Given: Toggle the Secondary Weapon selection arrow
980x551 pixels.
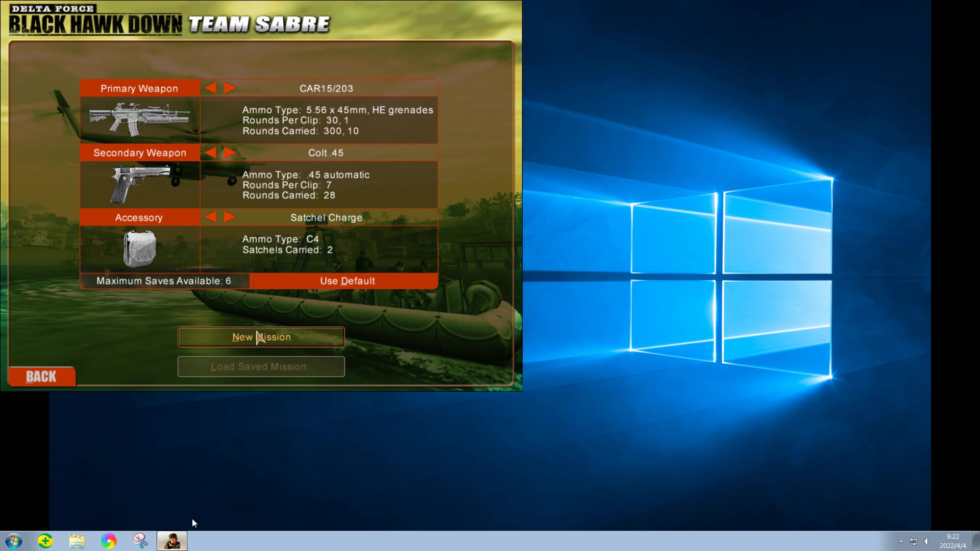Looking at the screenshot, I should (x=229, y=153).
